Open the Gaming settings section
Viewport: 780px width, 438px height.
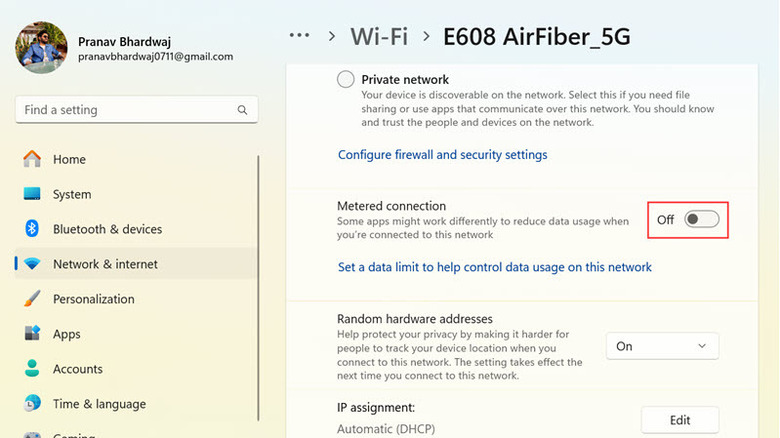[x=75, y=434]
